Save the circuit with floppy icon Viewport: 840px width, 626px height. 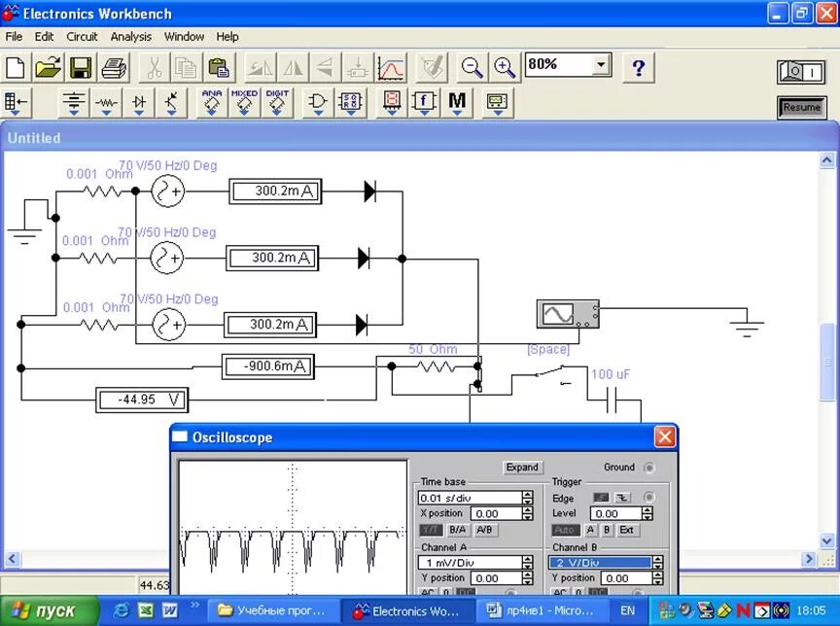(81, 67)
